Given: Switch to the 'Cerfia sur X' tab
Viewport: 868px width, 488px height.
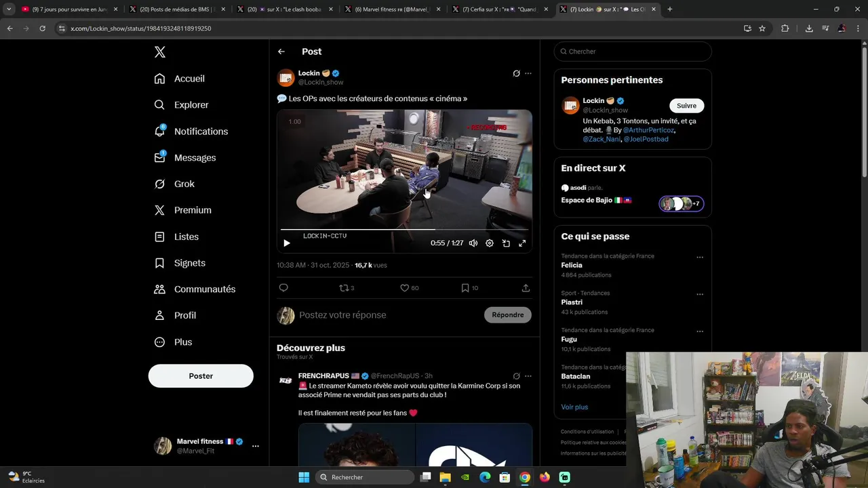Looking at the screenshot, I should point(500,9).
